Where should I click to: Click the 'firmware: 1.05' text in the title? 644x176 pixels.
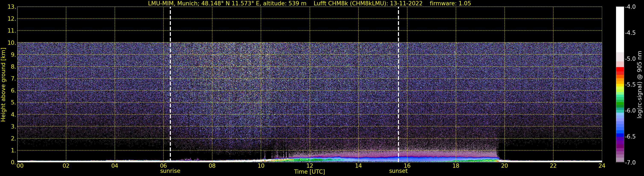[x=450, y=3]
